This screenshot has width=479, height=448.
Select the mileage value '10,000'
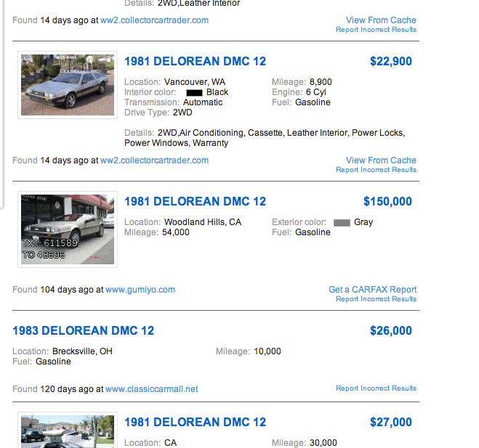267,351
